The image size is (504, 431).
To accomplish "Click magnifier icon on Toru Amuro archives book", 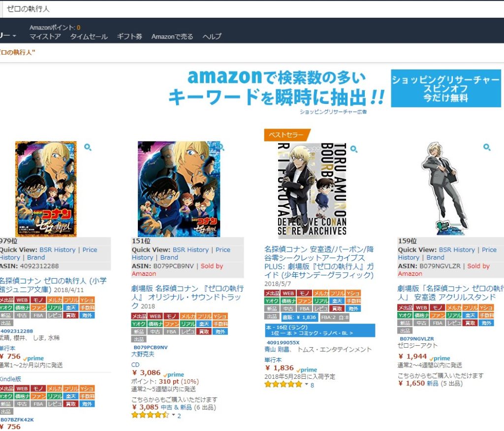I will pos(354,149).
